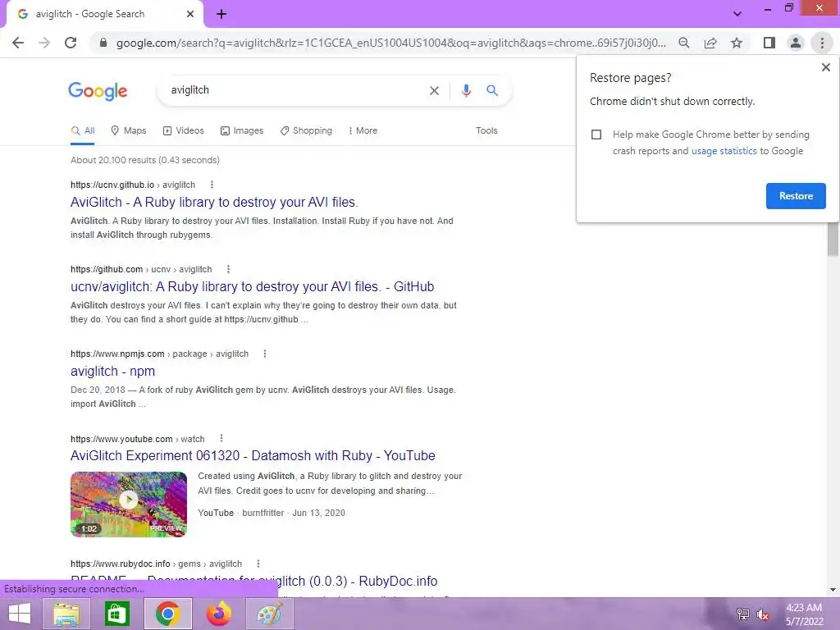The image size is (840, 630).
Task: Click scrollbar down arrow
Action: click(833, 590)
